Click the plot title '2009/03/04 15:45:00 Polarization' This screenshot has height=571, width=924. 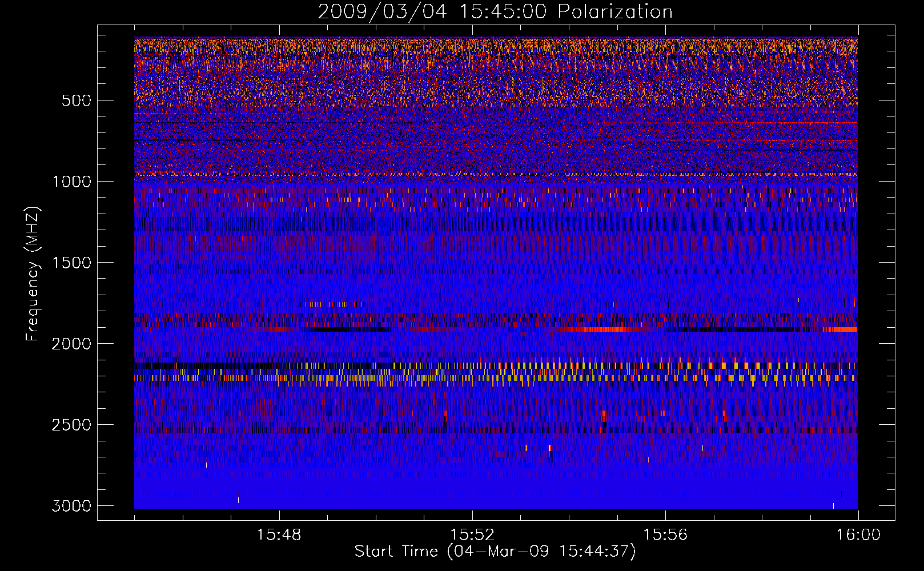pos(495,12)
